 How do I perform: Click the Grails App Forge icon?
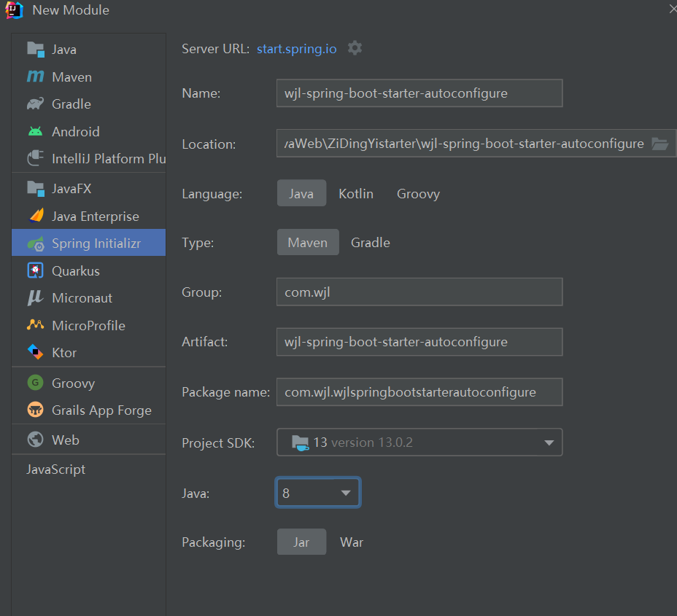(36, 410)
